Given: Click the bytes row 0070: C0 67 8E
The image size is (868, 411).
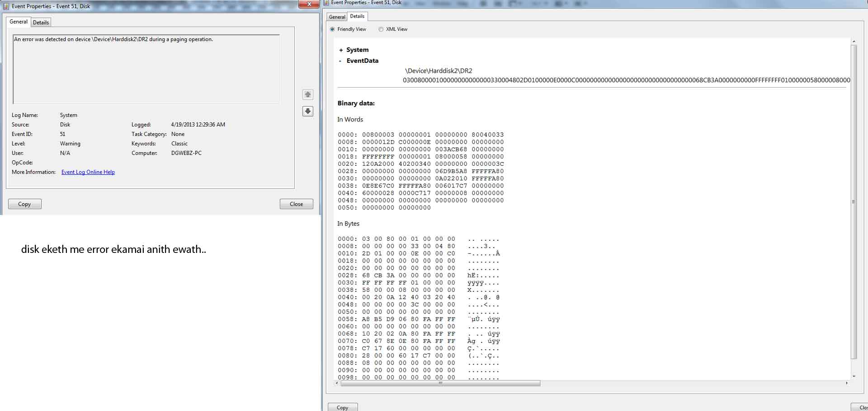Looking at the screenshot, I should tap(419, 341).
